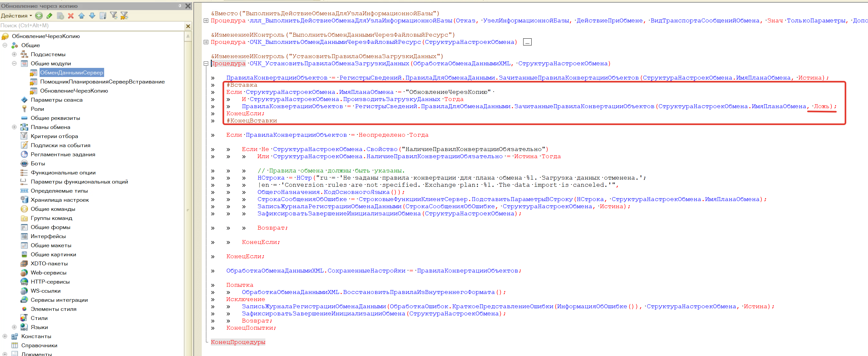The height and width of the screenshot is (356, 868).
Task: Click the green pencil Edit icon
Action: (50, 16)
